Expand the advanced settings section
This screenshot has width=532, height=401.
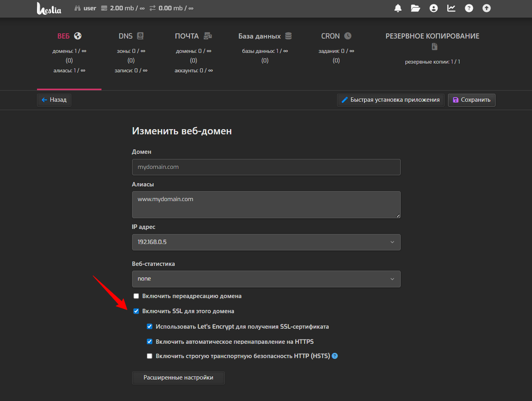tap(178, 378)
